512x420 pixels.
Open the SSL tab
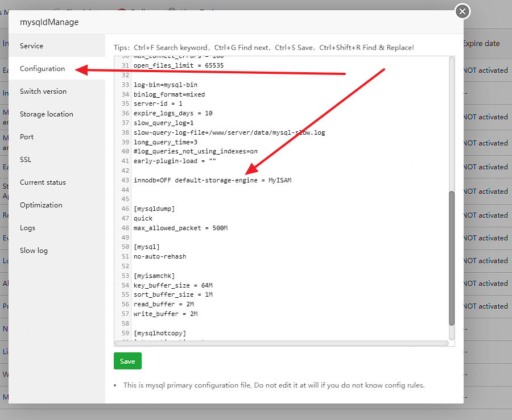click(26, 160)
